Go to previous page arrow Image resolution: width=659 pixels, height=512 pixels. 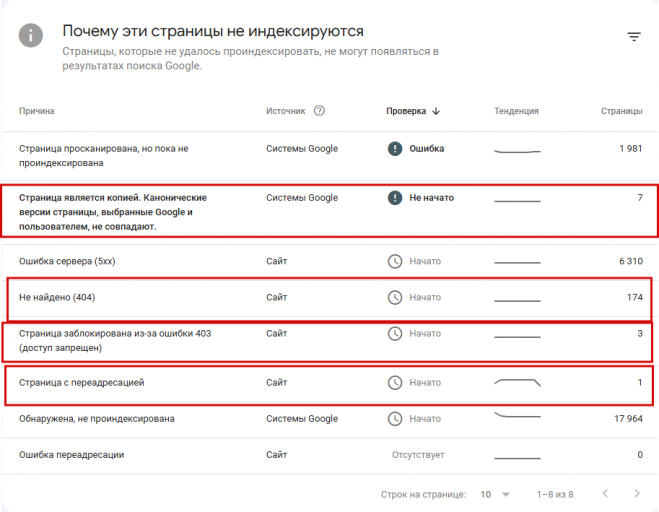pos(604,494)
